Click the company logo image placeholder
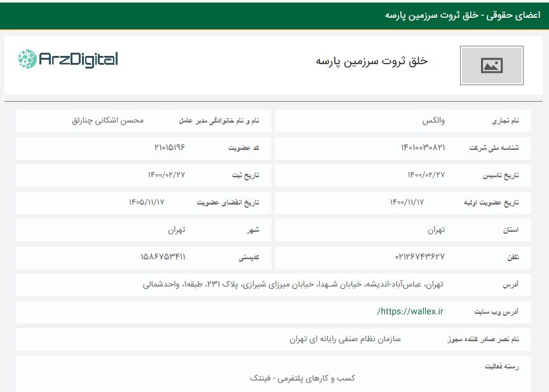Screen dimensions: 549x392 492,65
